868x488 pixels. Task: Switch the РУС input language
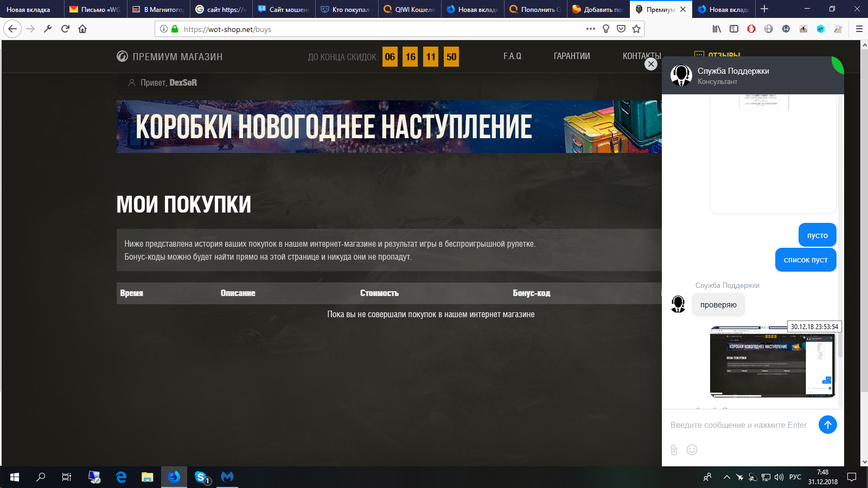coord(795,477)
